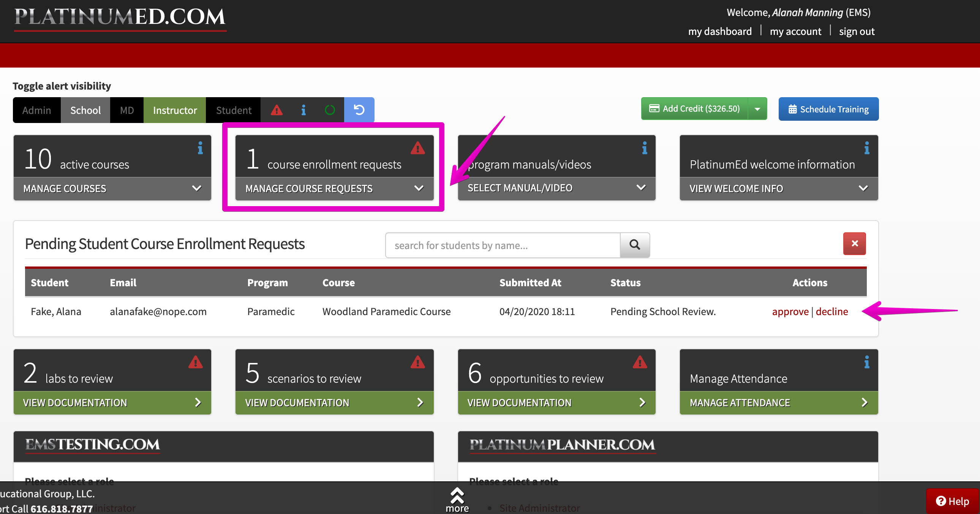Click the PlatinumPlanner.com panel header
This screenshot has width=980, height=514.
tap(668, 446)
